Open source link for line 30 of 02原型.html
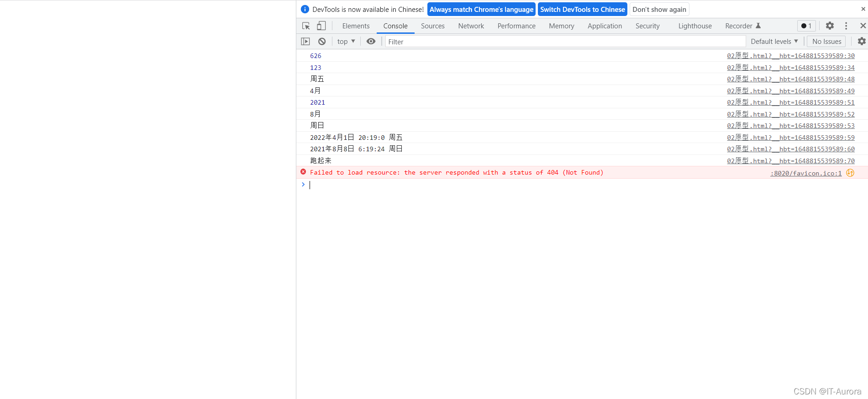 coord(791,56)
